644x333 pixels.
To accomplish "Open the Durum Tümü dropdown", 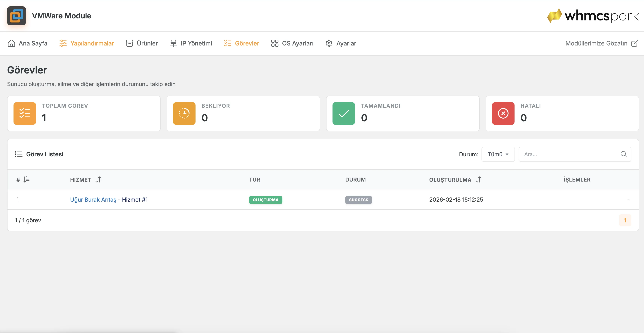I will (498, 154).
